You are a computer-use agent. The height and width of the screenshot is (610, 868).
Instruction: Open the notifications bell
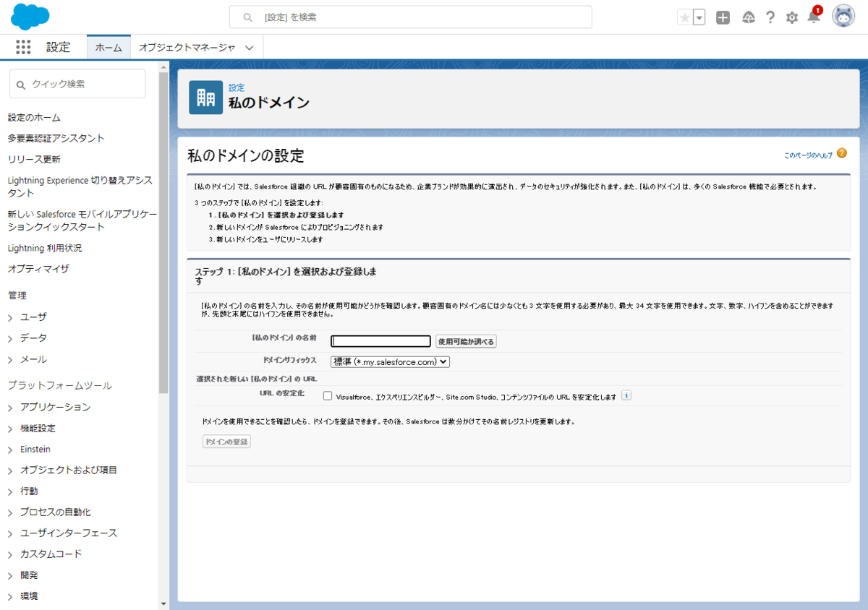click(814, 16)
